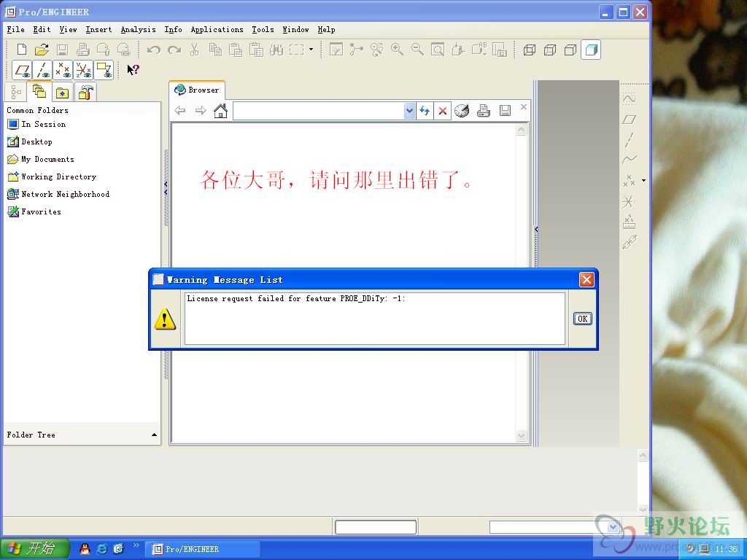The image size is (747, 560).
Task: Select the Browser tab
Action: tap(197, 90)
